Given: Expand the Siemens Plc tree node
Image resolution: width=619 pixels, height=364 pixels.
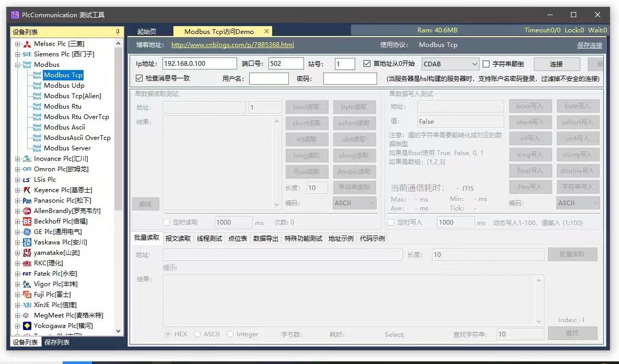Looking at the screenshot, I should point(17,54).
